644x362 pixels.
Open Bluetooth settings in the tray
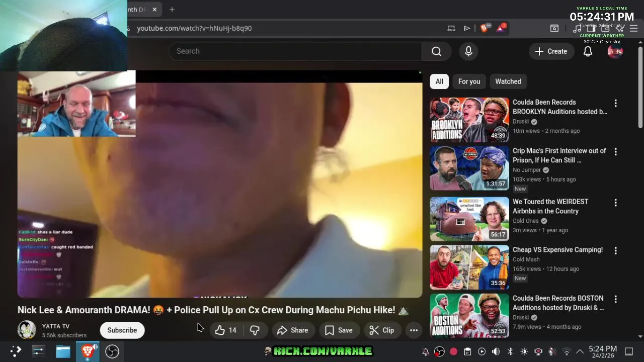click(510, 351)
